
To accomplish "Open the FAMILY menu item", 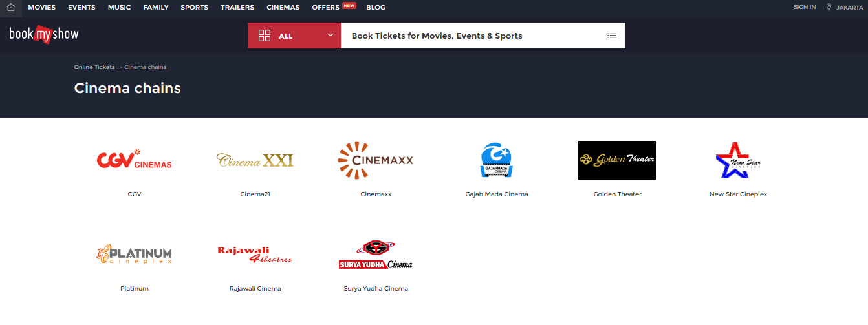I will [156, 8].
